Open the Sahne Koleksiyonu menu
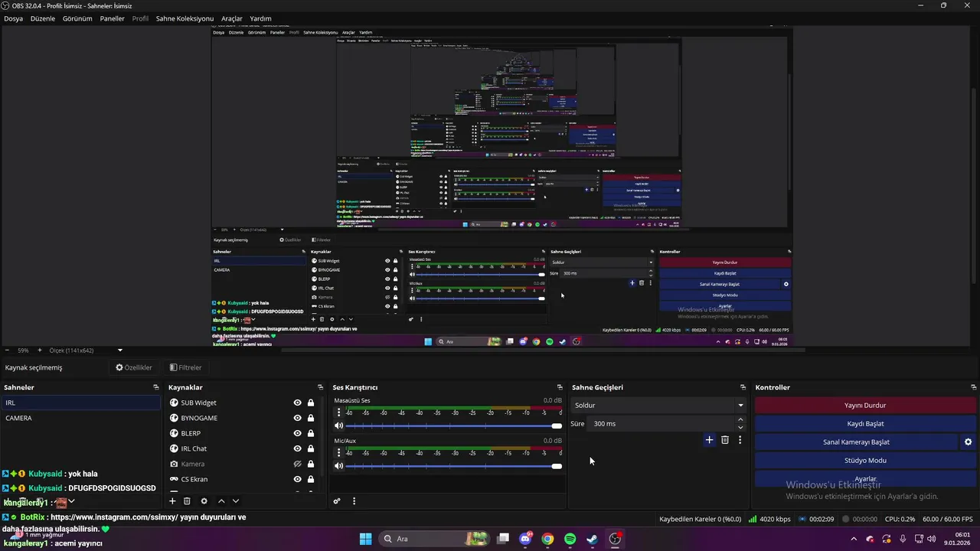The image size is (980, 551). point(185,18)
